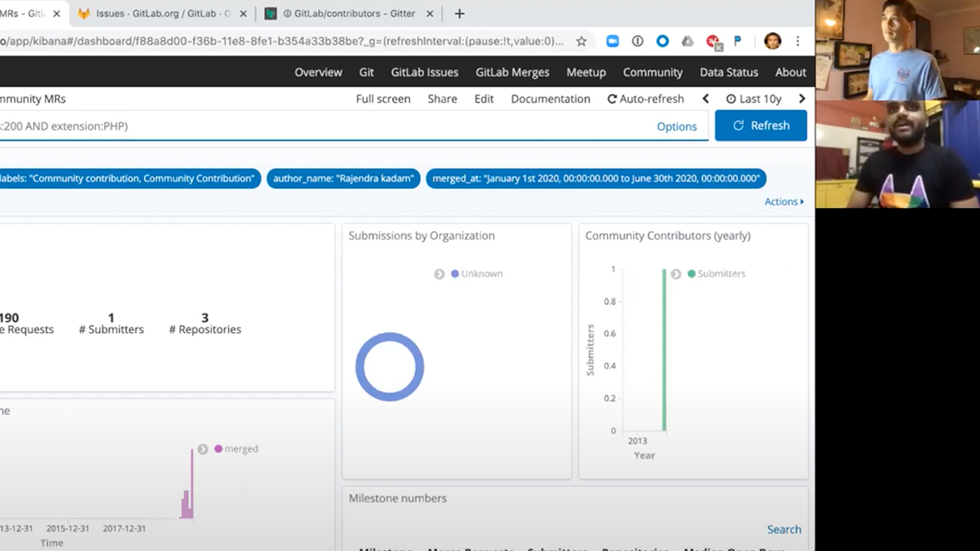The width and height of the screenshot is (980, 551).
Task: Click the Submissions by Organization donut chart
Action: pyautogui.click(x=390, y=367)
